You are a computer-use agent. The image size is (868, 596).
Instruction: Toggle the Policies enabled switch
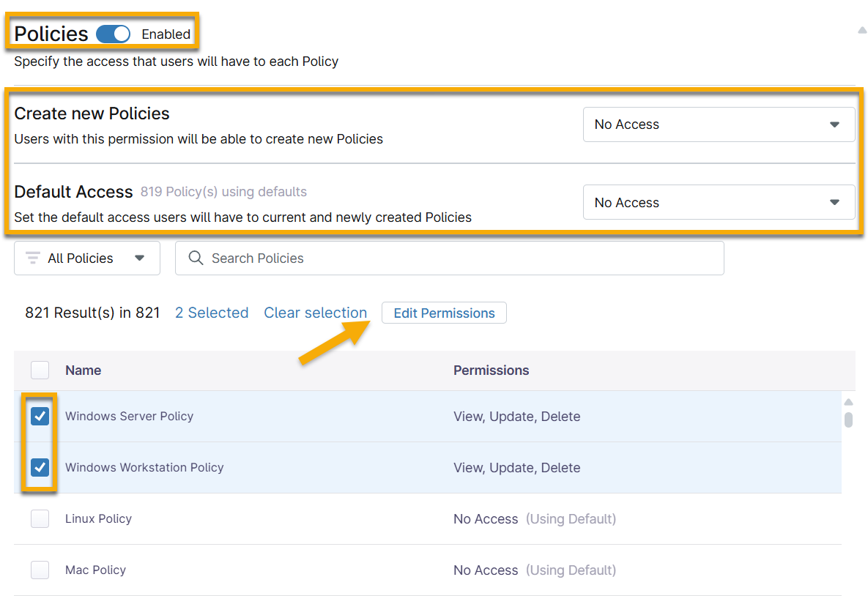113,34
